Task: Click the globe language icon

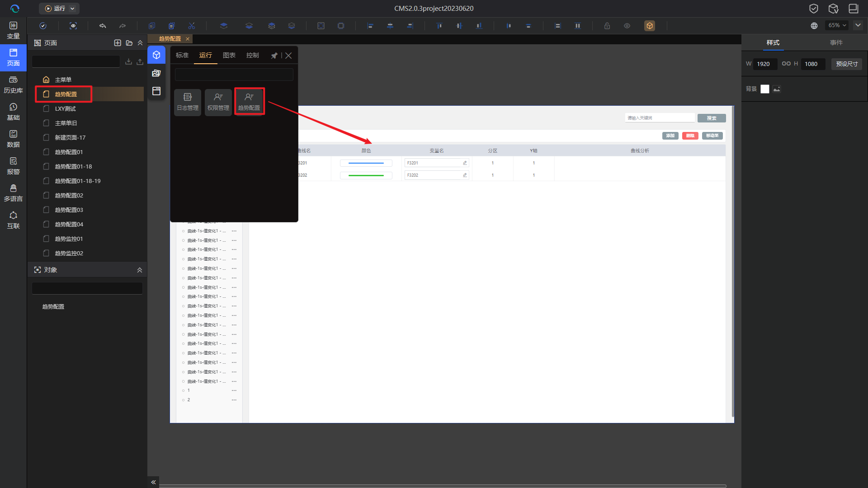Action: click(x=814, y=26)
